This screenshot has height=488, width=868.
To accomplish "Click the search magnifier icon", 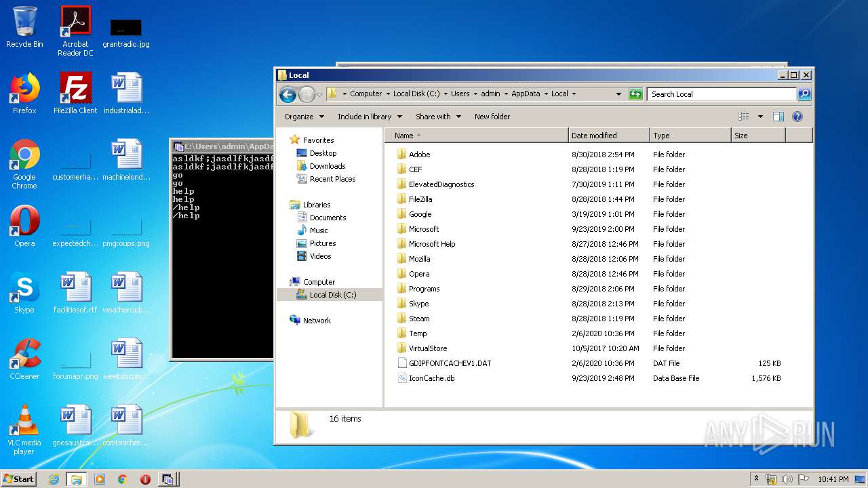I will 804,94.
